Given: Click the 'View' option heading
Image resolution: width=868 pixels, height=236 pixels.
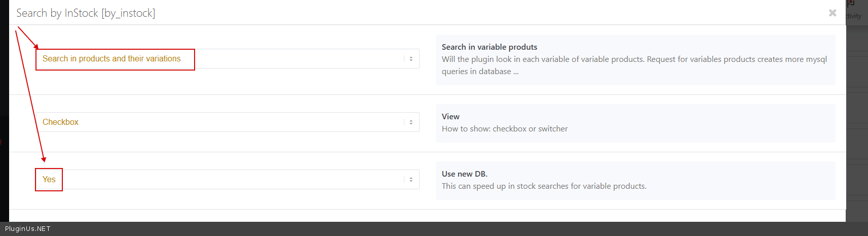Looking at the screenshot, I should tap(450, 117).
